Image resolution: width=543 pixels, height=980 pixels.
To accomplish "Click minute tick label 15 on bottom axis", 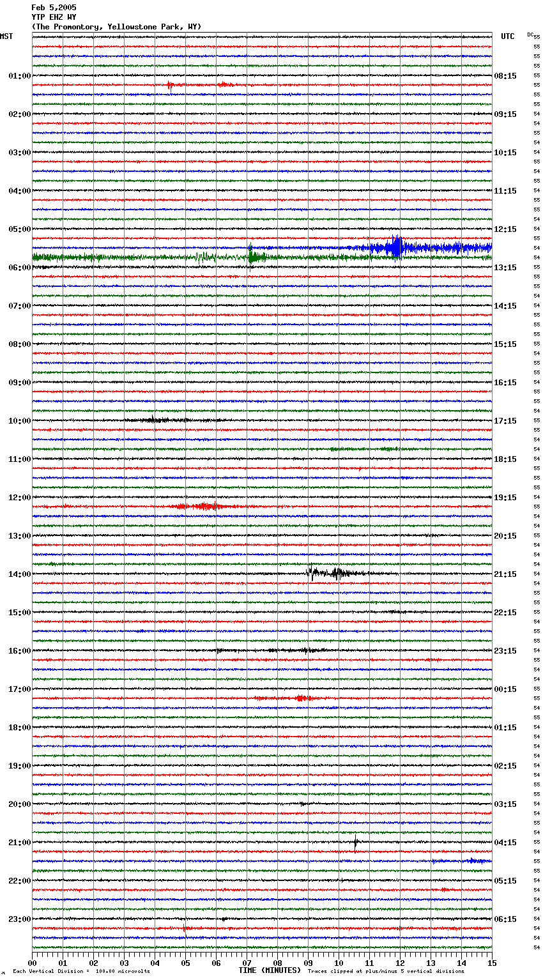I will (x=492, y=963).
